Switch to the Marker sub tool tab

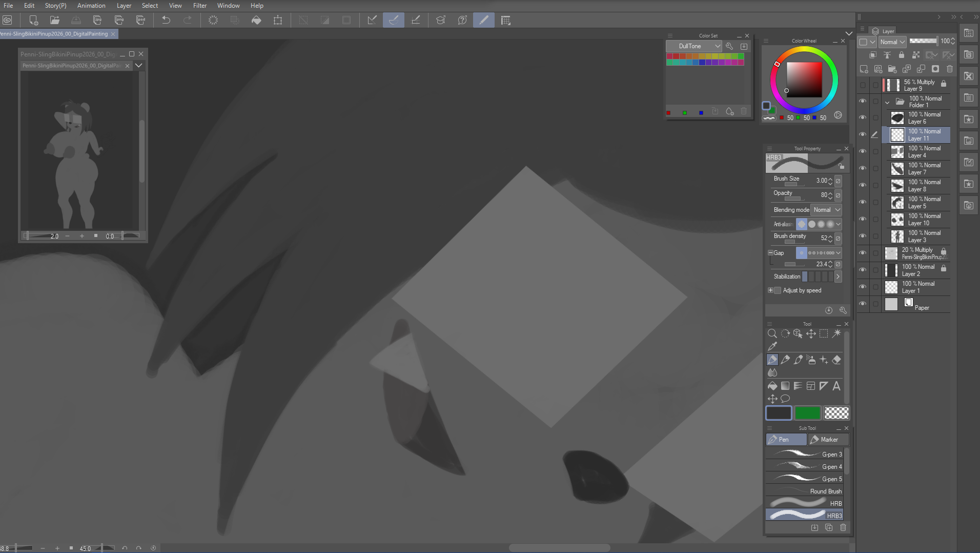coord(828,440)
